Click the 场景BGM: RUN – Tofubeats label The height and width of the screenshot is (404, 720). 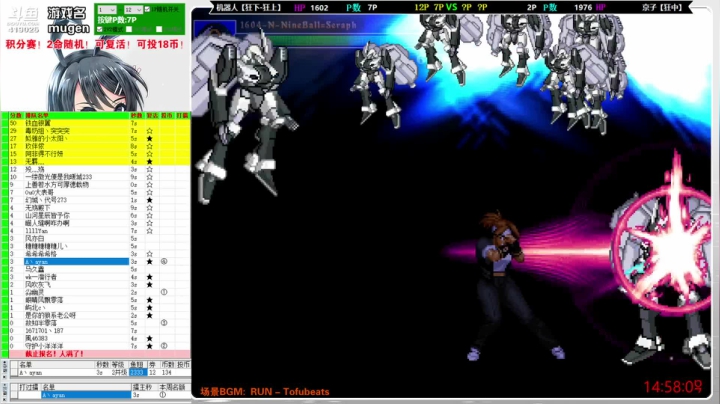coord(265,392)
